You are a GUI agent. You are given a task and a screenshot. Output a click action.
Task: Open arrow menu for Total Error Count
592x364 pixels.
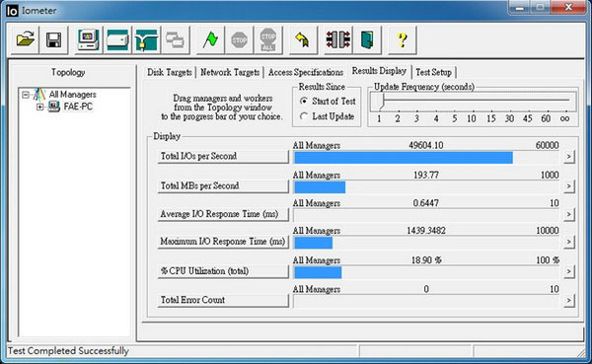569,301
